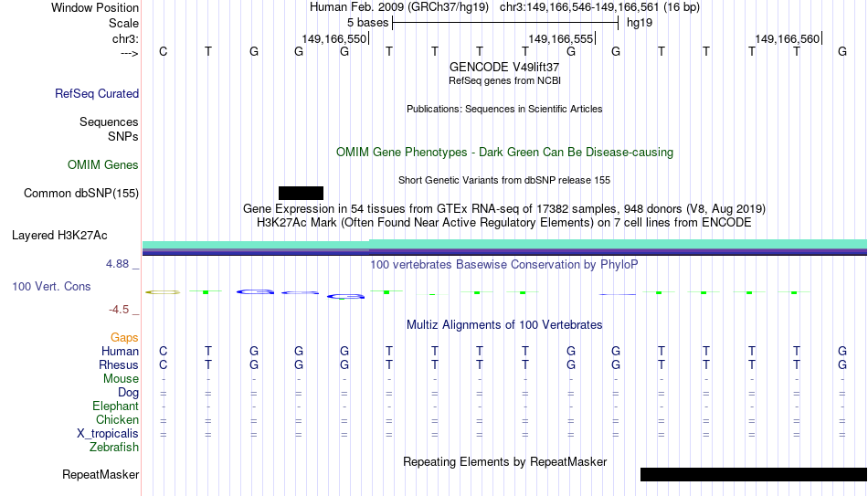Click the chr3:149,166,546-149,166,561 position text

point(581,7)
